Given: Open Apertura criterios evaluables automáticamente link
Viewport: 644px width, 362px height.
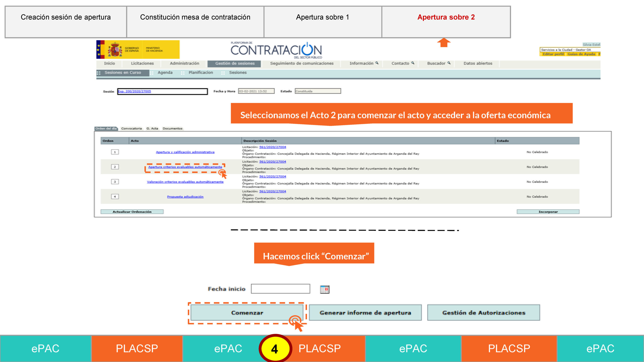Looking at the screenshot, I should [x=185, y=167].
